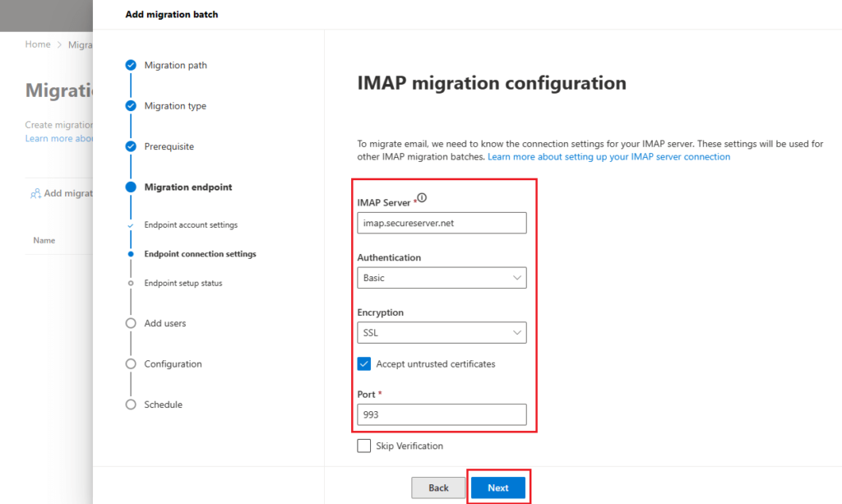The image size is (842, 504).
Task: Click the Migration endpoint step checkmark
Action: pyautogui.click(x=131, y=187)
